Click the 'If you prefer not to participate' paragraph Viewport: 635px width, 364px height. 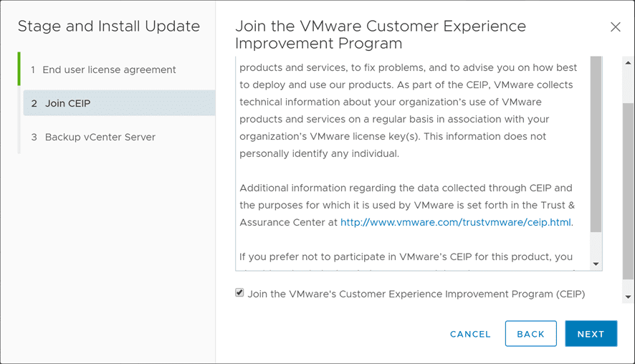tap(406, 257)
